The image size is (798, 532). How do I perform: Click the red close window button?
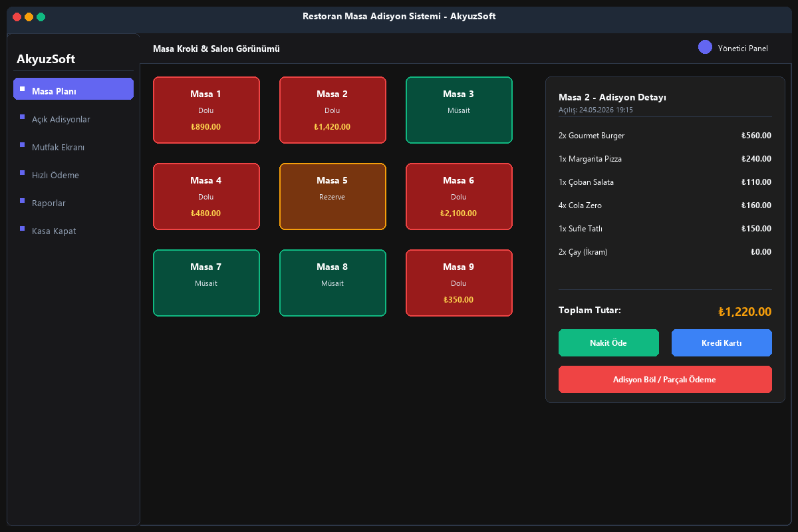click(x=17, y=17)
